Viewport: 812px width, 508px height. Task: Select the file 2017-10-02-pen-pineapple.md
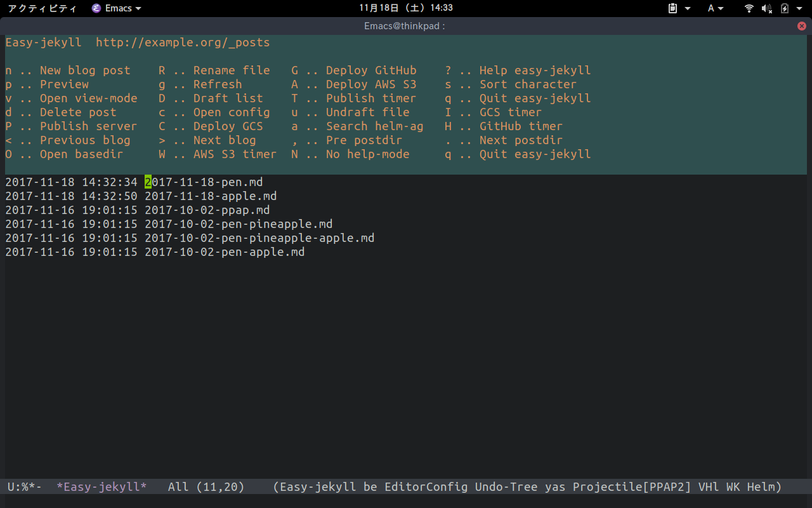pos(239,224)
